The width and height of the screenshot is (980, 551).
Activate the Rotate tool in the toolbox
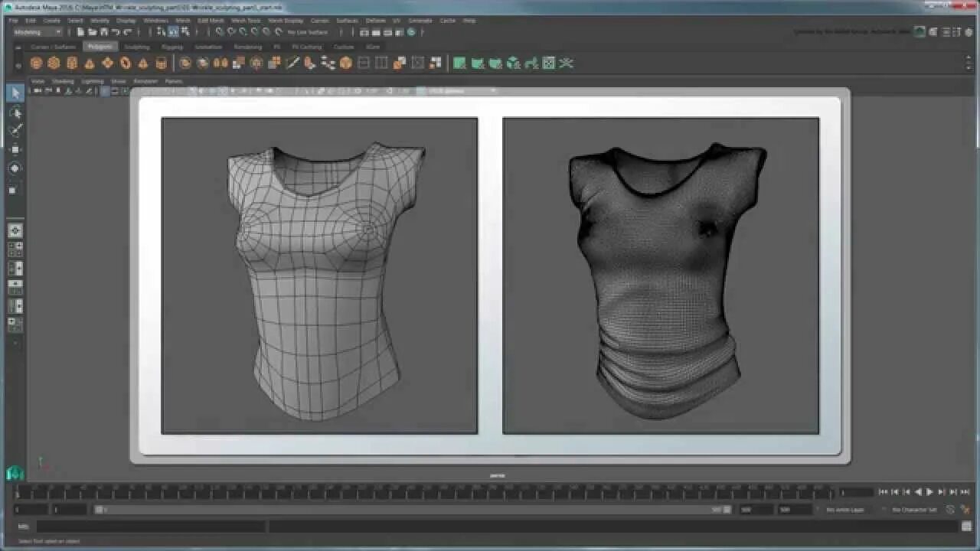click(15, 168)
